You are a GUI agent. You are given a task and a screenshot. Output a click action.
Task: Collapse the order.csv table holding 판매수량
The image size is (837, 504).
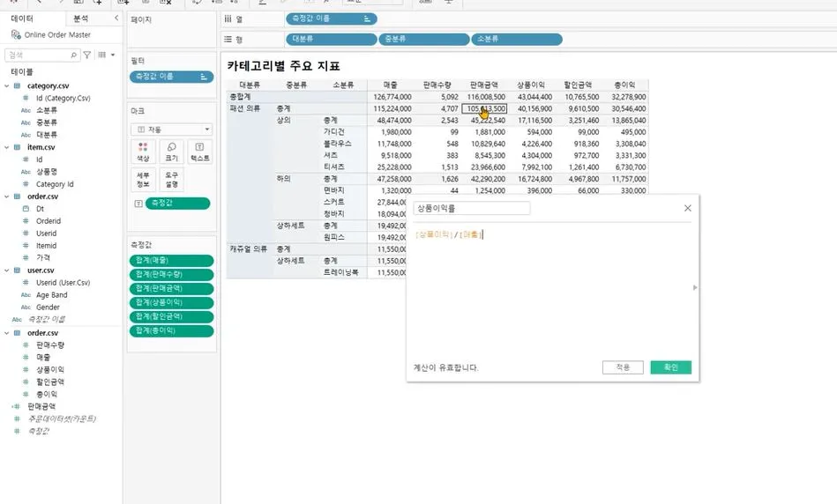(x=7, y=333)
